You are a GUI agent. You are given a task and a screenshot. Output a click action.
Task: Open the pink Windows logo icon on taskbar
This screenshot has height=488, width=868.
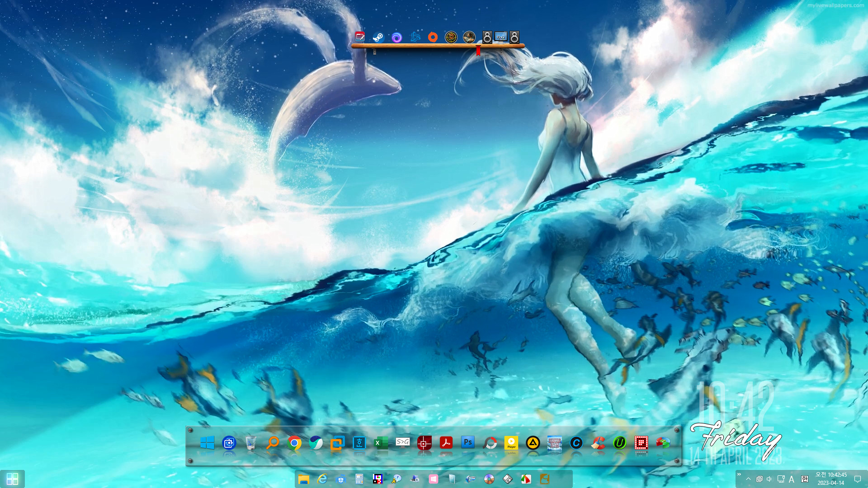[x=433, y=479]
